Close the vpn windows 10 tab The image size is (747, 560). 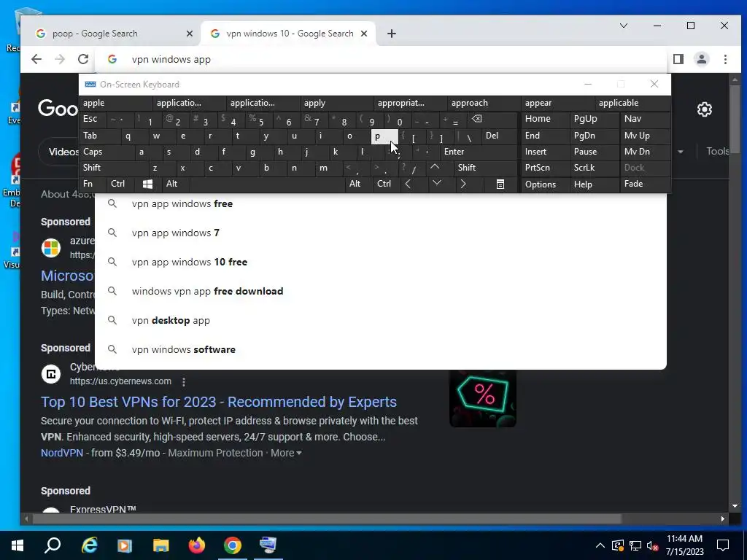364,34
